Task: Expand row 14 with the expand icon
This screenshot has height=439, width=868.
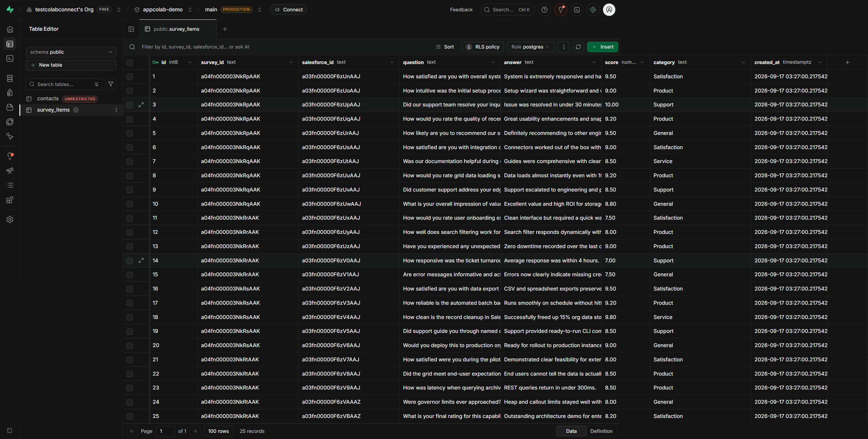Action: [x=141, y=260]
